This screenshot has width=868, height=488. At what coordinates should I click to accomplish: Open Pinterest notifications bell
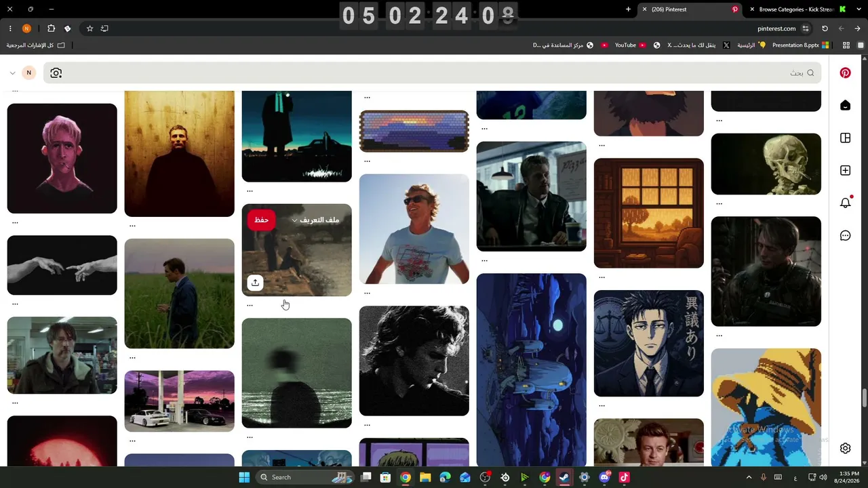845,203
